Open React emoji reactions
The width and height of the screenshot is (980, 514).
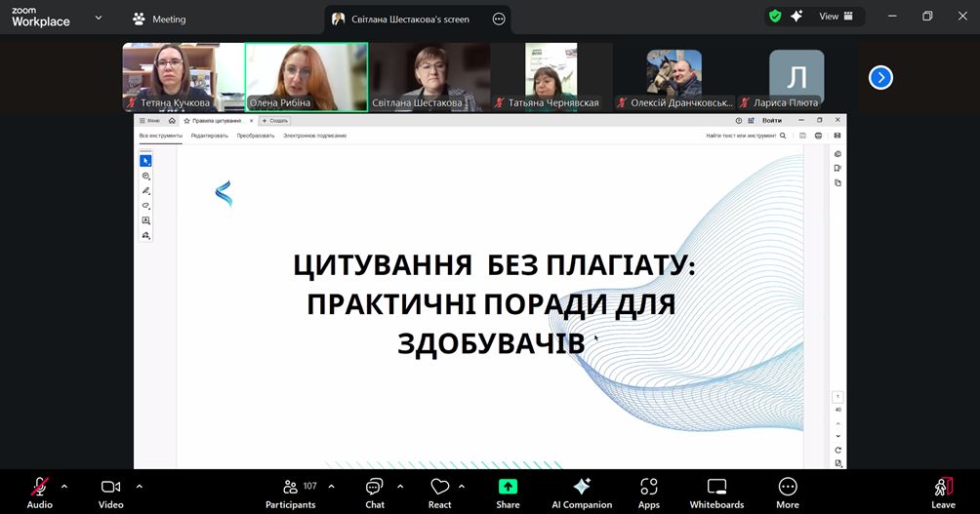click(439, 492)
